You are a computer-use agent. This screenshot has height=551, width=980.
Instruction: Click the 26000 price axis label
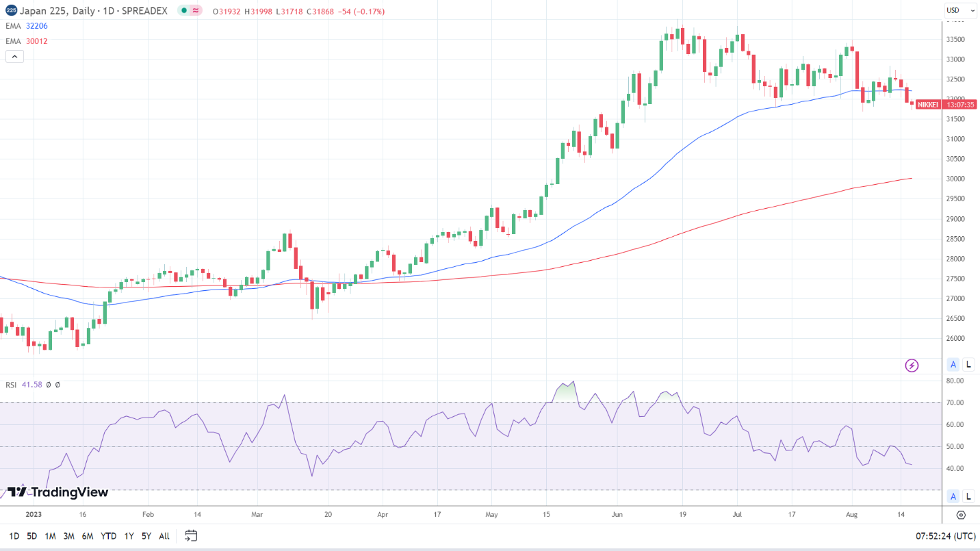954,338
